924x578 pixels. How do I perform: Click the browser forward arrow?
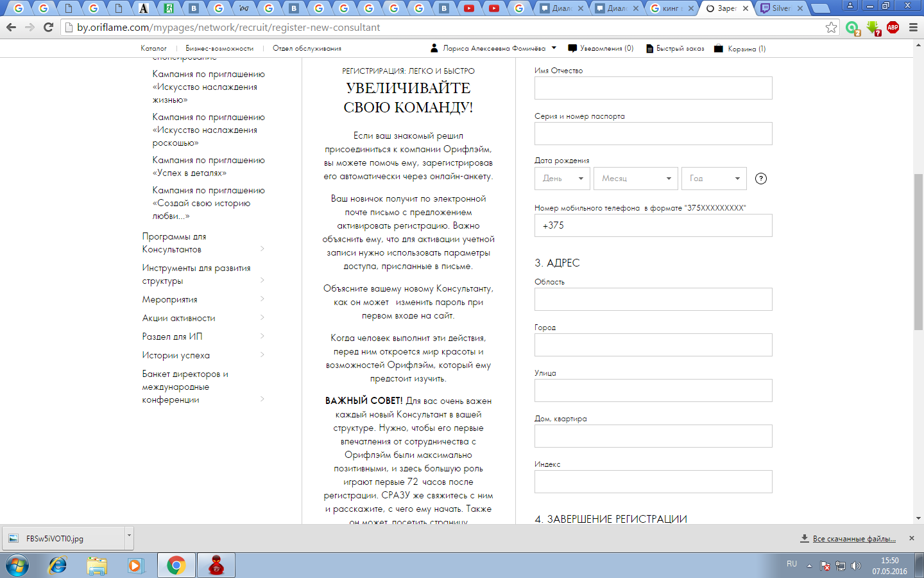coord(30,27)
